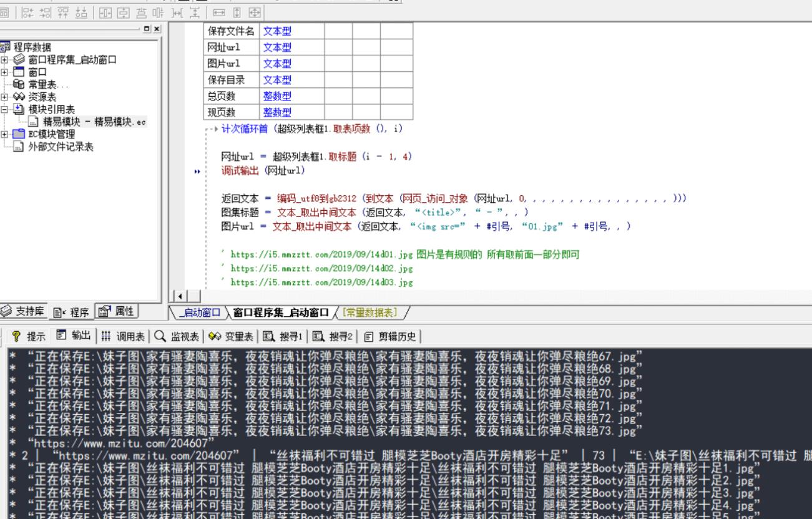Click the 现页数 variable name cell
Screen dimensions: 812x519
click(231, 112)
